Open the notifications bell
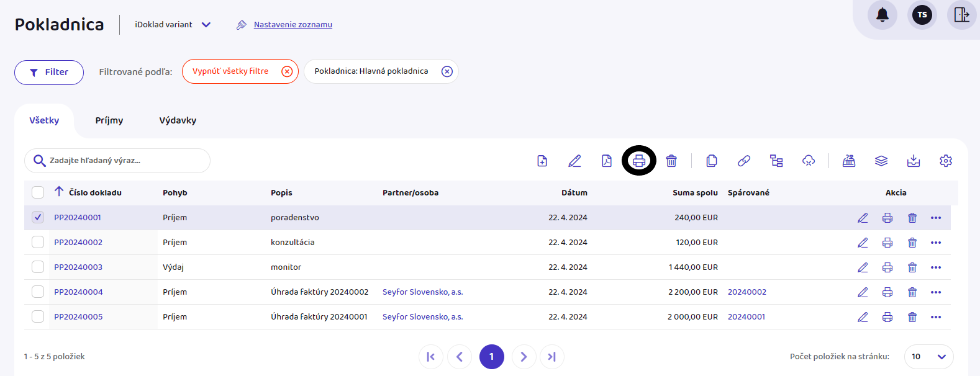Viewport: 980px width, 376px height. pyautogui.click(x=882, y=15)
